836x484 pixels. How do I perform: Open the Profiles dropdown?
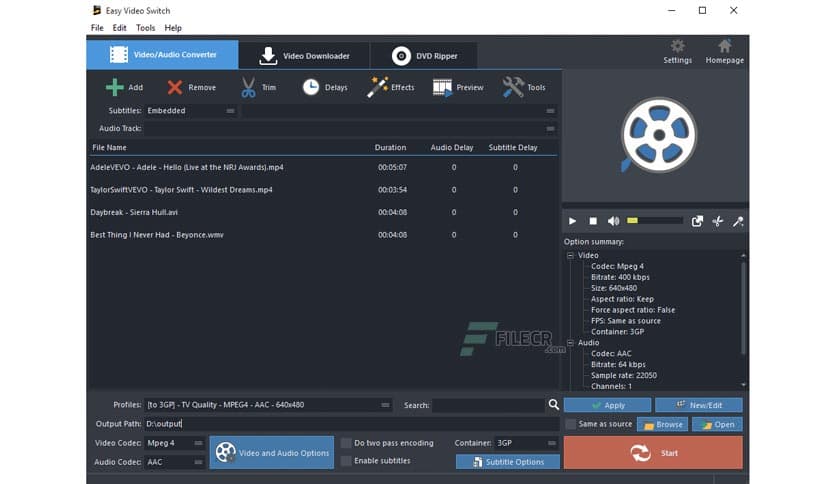point(268,405)
